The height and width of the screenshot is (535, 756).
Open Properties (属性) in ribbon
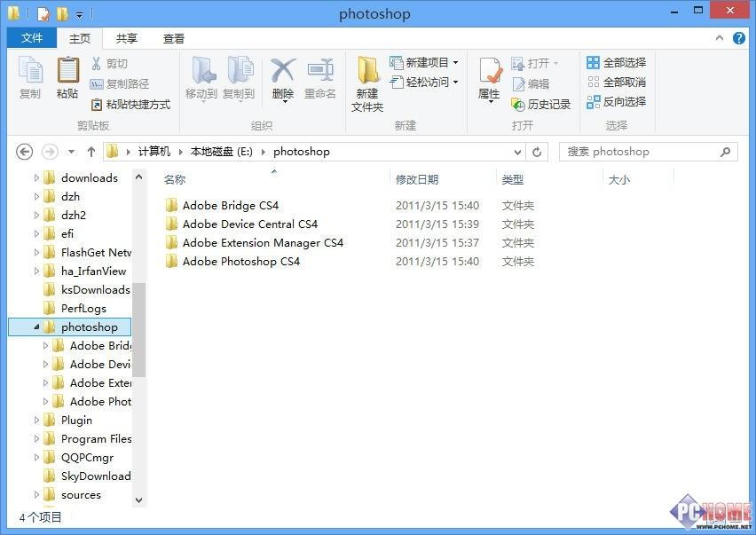[x=490, y=80]
